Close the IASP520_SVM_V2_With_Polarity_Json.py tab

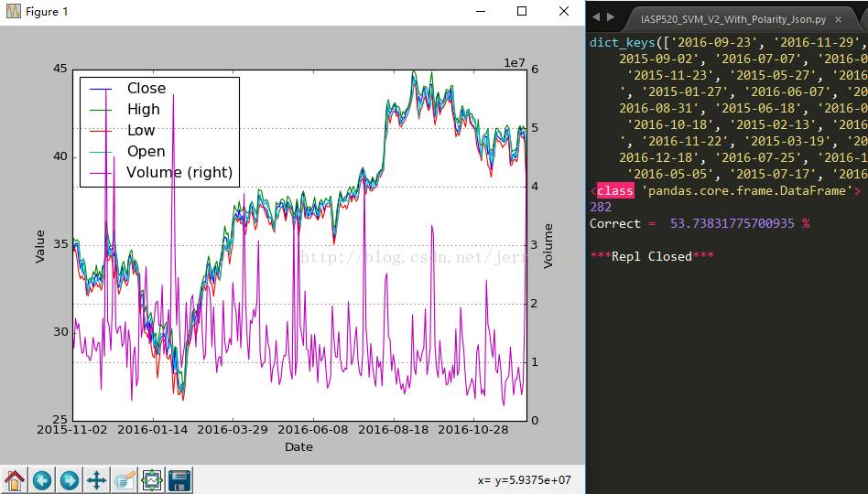(838, 19)
